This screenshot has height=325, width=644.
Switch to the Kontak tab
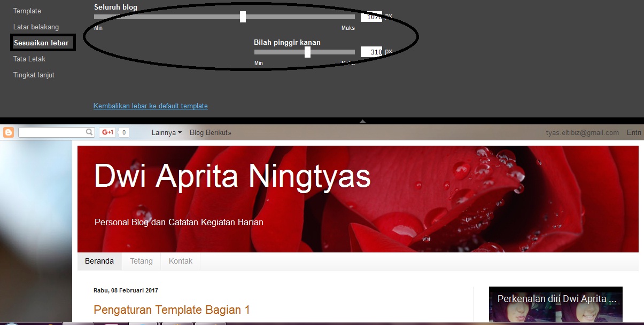[x=181, y=261]
